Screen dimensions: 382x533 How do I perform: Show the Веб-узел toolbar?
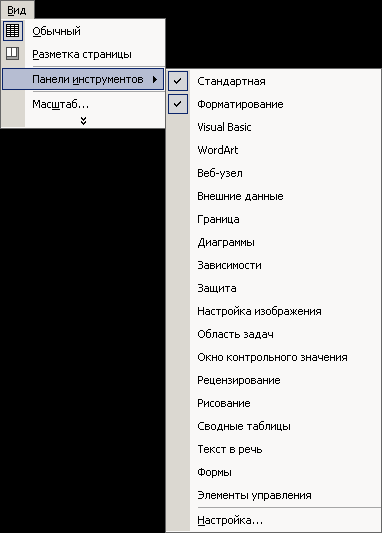tap(274, 173)
